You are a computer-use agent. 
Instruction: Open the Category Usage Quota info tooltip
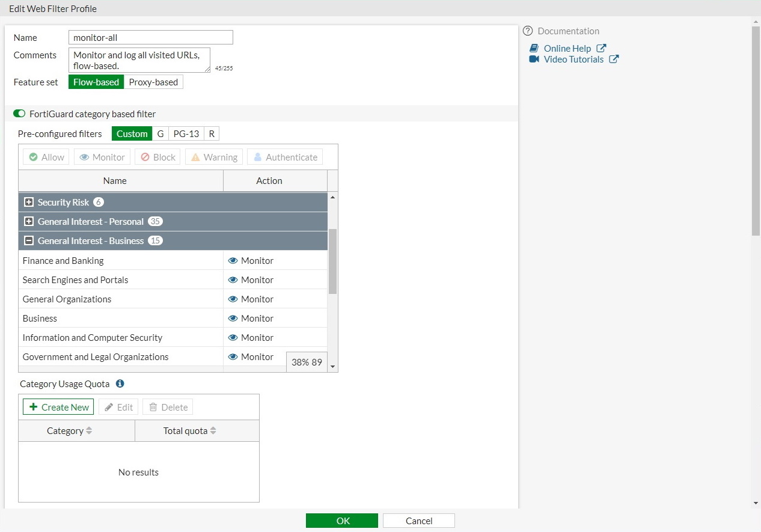[x=120, y=384]
